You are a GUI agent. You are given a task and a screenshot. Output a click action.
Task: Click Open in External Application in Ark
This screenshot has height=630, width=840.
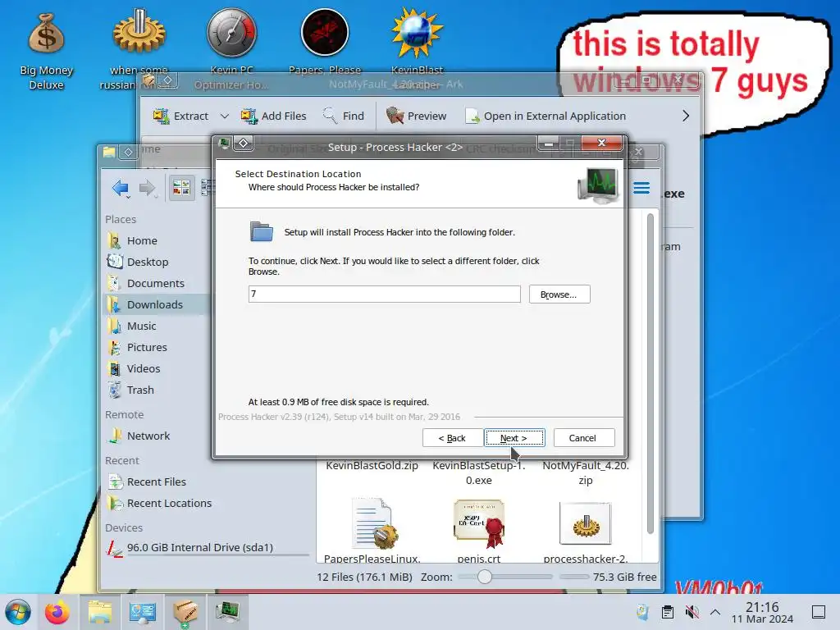[546, 116]
